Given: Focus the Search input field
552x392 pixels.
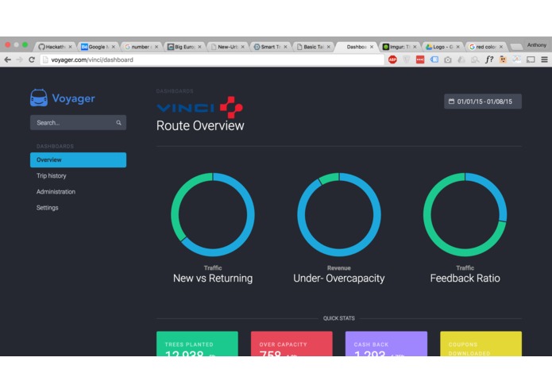Looking at the screenshot, I should [x=78, y=123].
